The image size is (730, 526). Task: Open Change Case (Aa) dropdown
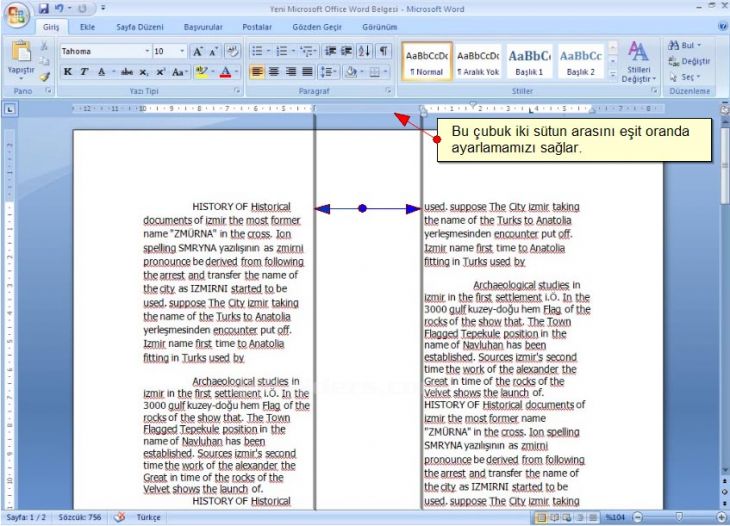[x=179, y=72]
